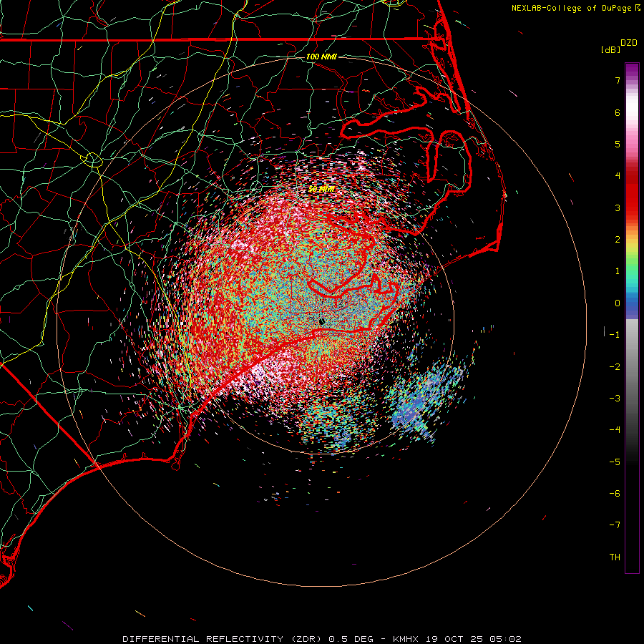Click the 0.5 DEG elevation text

pyautogui.click(x=351, y=639)
